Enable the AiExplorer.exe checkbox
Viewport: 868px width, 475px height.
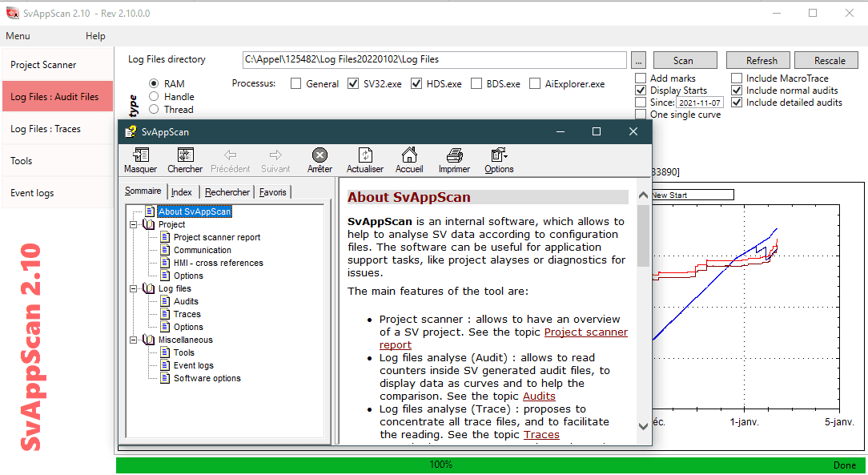(x=535, y=83)
